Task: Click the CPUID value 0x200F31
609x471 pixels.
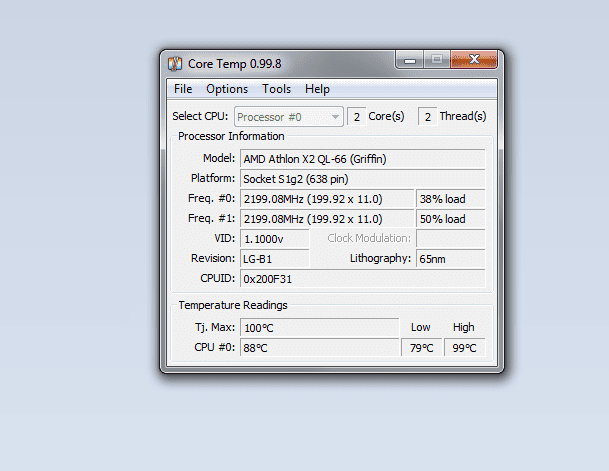Action: click(x=362, y=279)
